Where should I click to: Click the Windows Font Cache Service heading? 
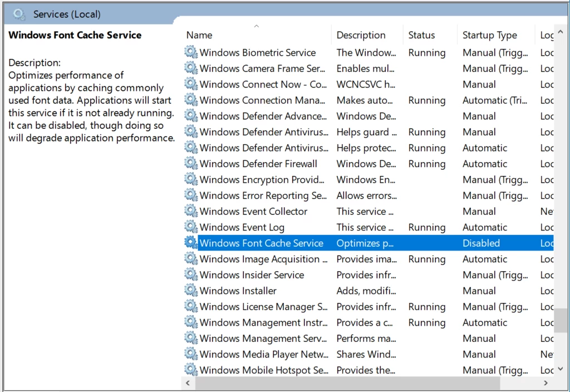[75, 35]
